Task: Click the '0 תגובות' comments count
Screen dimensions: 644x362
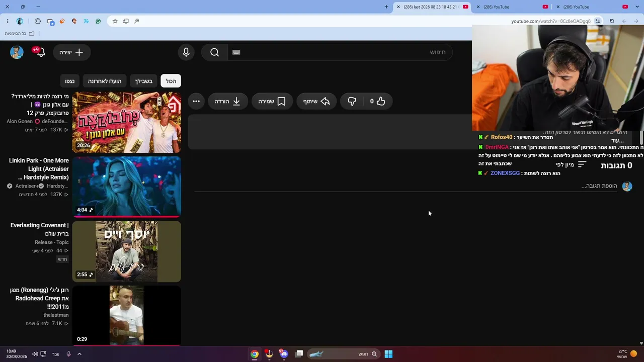Action: [616, 165]
